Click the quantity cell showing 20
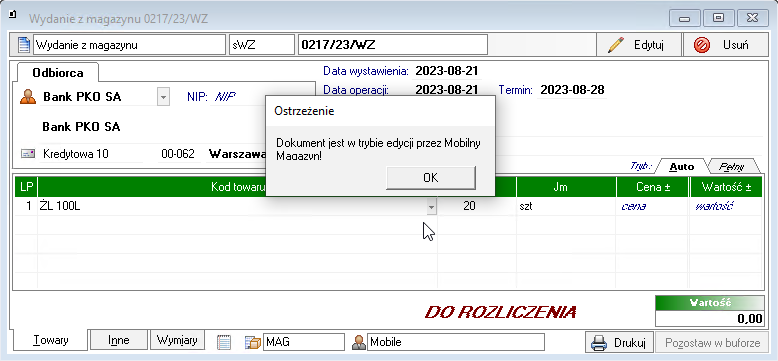This screenshot has width=778, height=361. (476, 206)
